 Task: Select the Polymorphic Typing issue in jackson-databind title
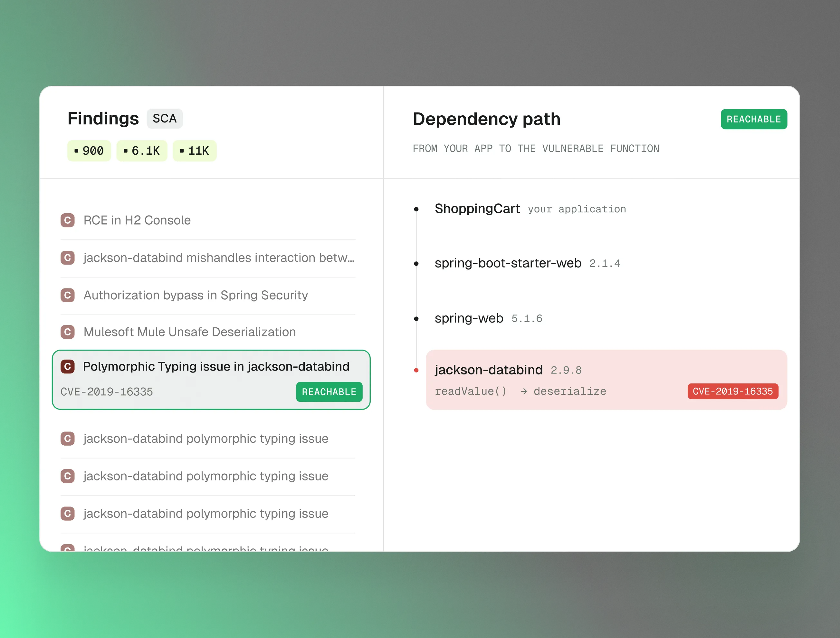coord(216,367)
